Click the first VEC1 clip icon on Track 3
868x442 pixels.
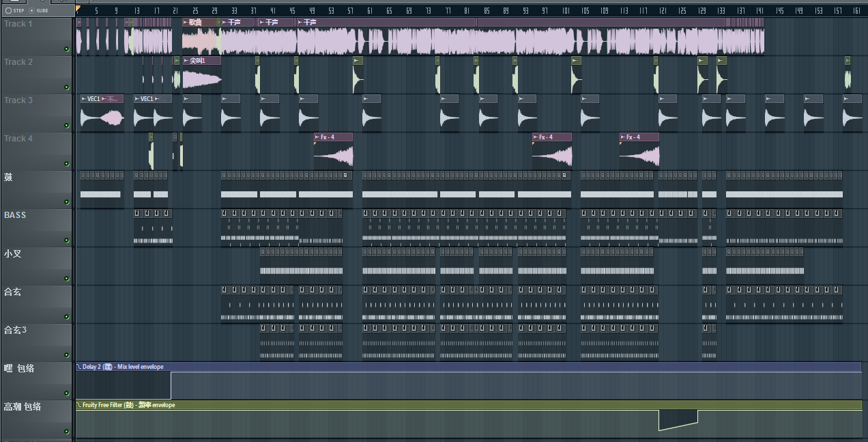83,99
